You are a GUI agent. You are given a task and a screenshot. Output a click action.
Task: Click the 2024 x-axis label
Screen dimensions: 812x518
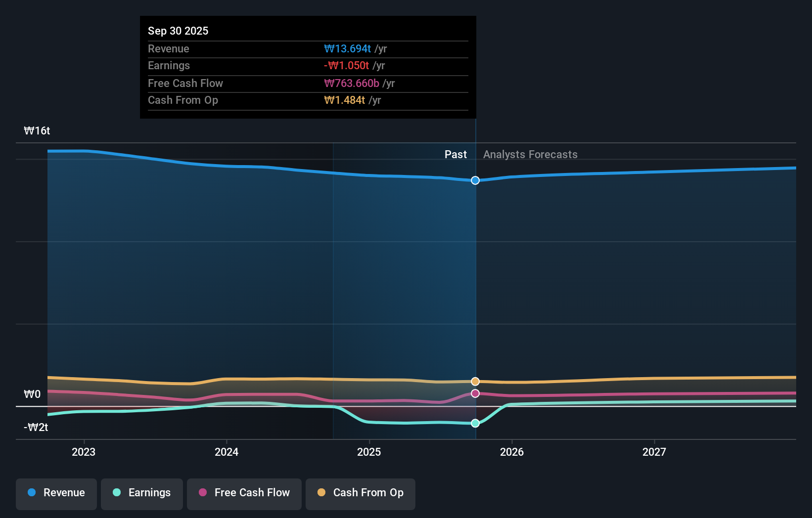(226, 452)
